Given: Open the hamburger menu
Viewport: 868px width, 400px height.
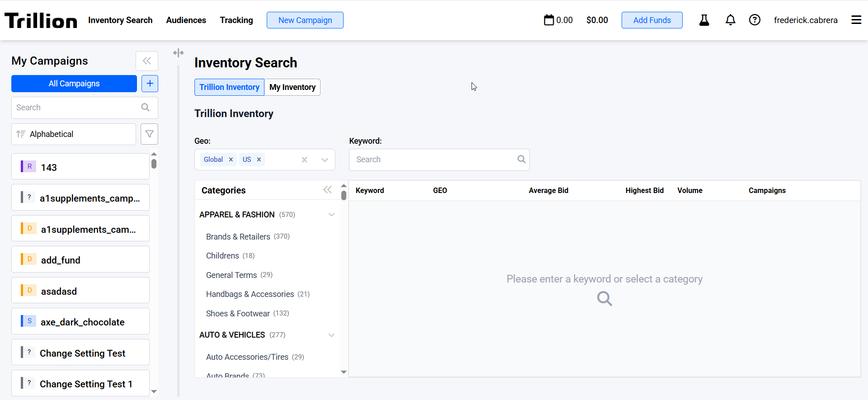Looking at the screenshot, I should (856, 20).
